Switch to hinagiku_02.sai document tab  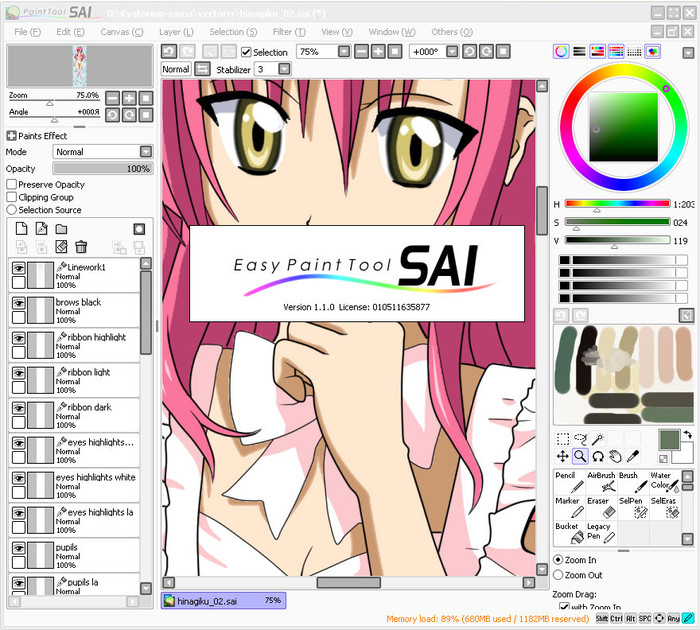pos(223,601)
